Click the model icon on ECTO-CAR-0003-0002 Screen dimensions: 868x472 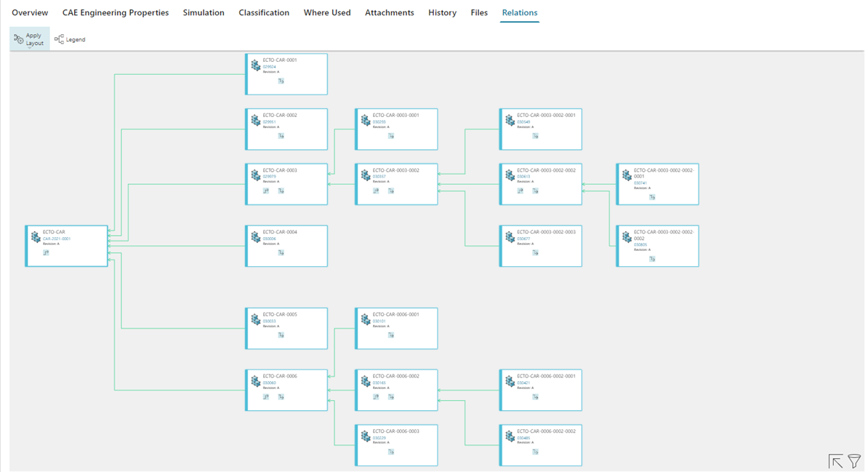click(x=366, y=175)
